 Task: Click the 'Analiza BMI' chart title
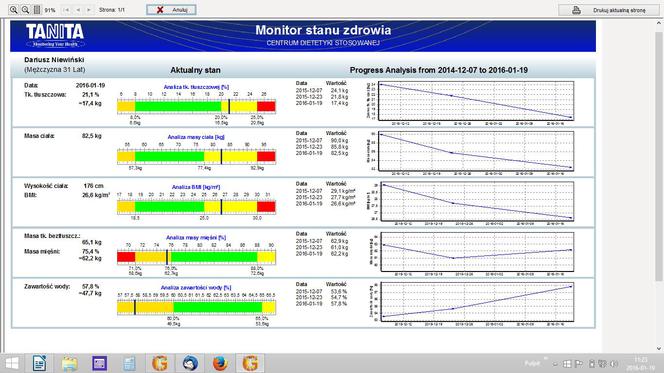point(196,187)
